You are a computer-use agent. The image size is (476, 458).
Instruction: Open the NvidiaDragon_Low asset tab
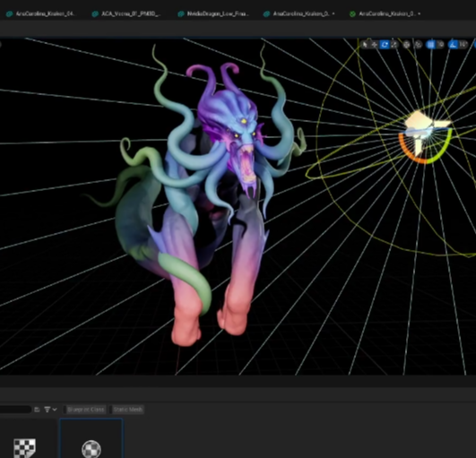pos(213,13)
